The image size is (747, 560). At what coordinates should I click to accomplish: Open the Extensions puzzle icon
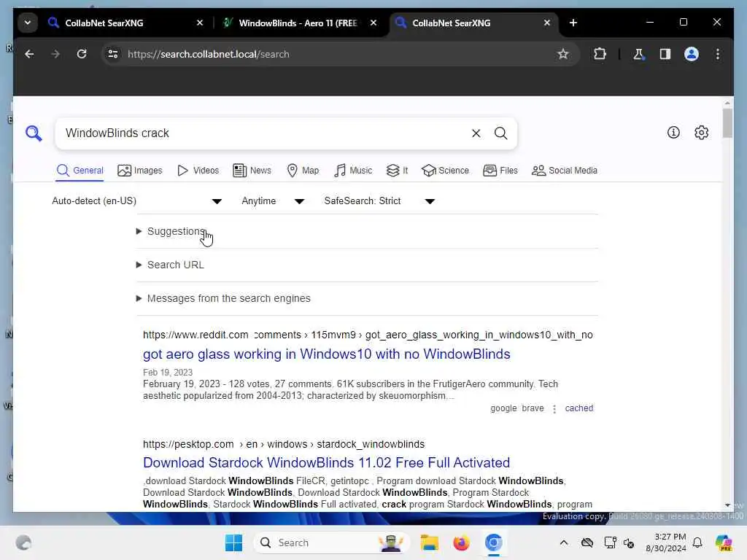(x=600, y=54)
